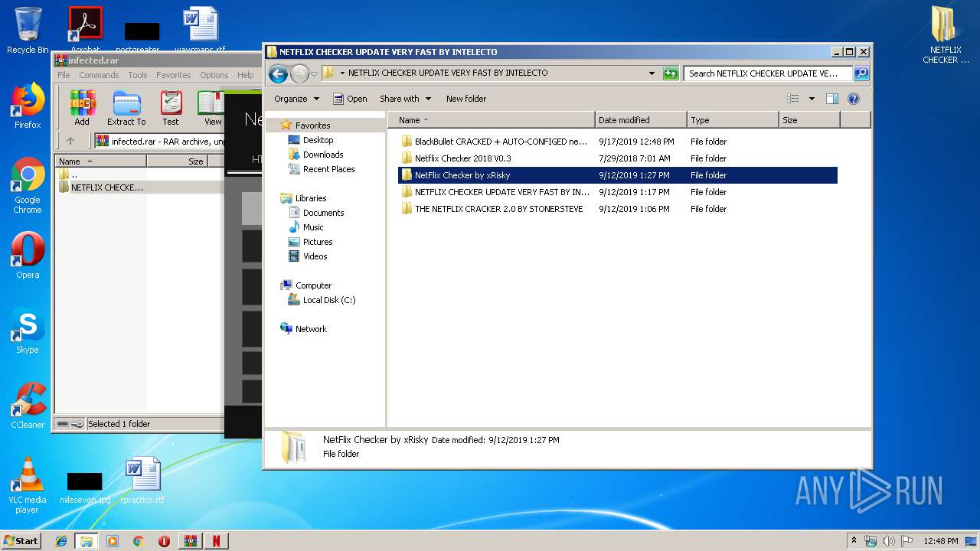
Task: Click the WinRAR Test icon
Action: 171,108
